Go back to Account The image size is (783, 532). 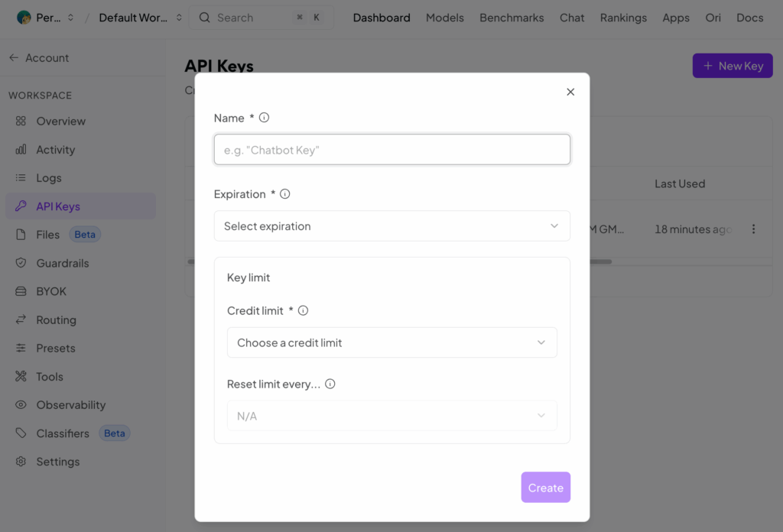pyautogui.click(x=39, y=58)
